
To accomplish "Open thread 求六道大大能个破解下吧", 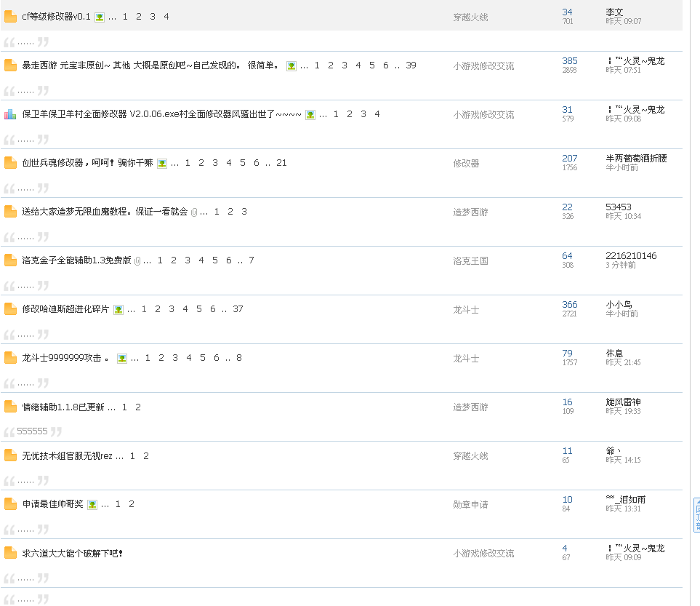I will (72, 554).
